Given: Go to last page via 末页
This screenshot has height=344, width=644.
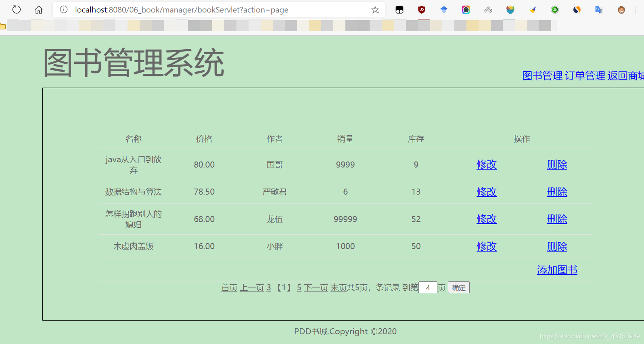Looking at the screenshot, I should point(339,287).
